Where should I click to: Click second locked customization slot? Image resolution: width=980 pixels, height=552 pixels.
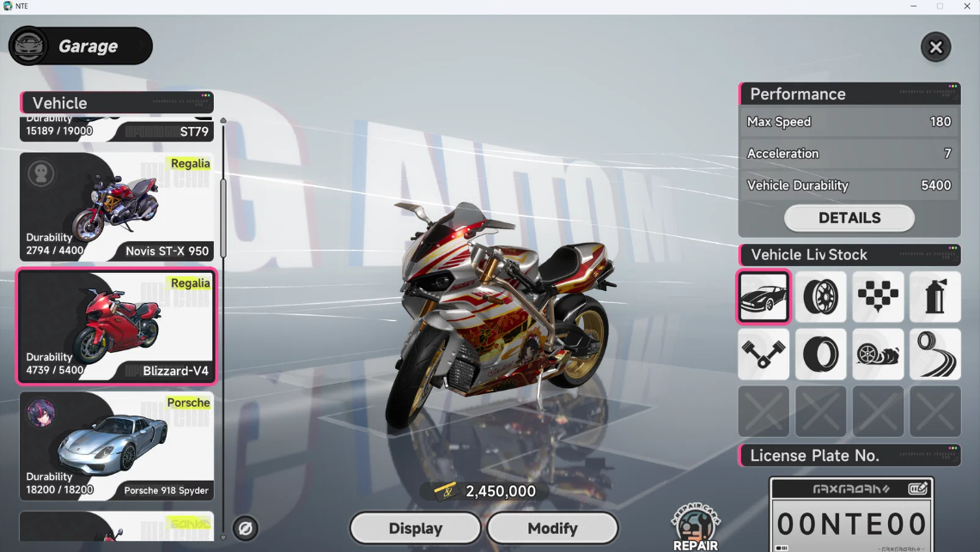(820, 411)
